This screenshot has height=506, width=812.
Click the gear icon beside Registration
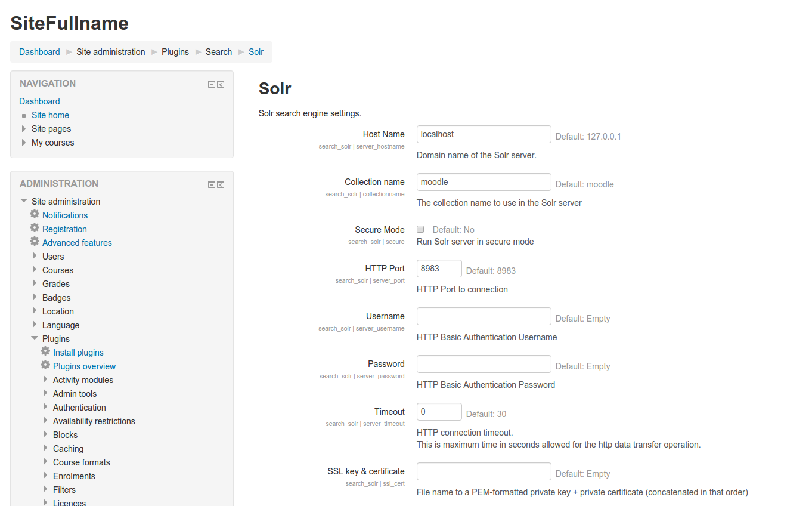click(x=35, y=227)
